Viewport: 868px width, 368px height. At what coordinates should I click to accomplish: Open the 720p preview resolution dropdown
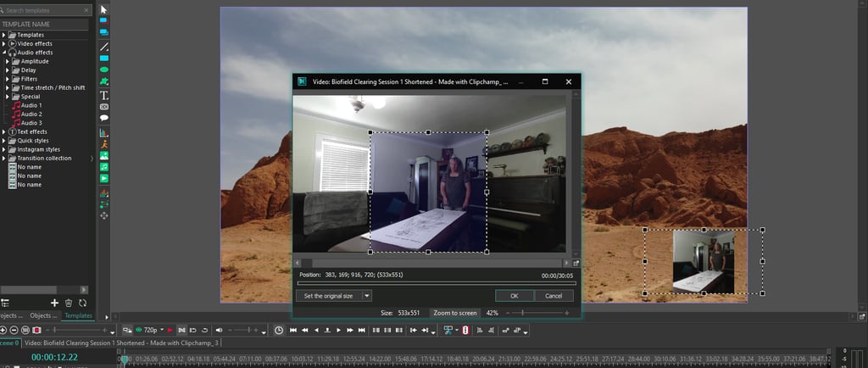pos(162,330)
